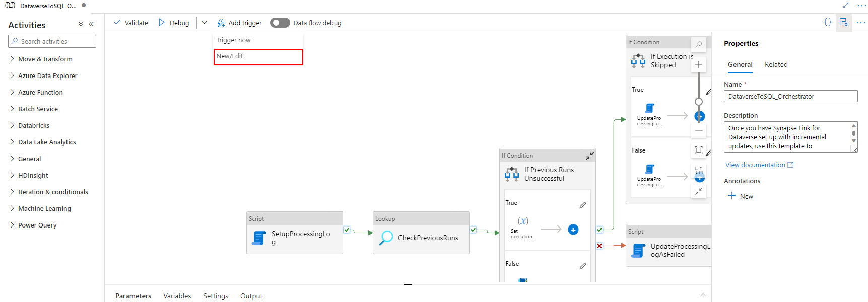Screen dimensions: 868x302
Task: Switch to the General properties tab
Action: (x=740, y=64)
